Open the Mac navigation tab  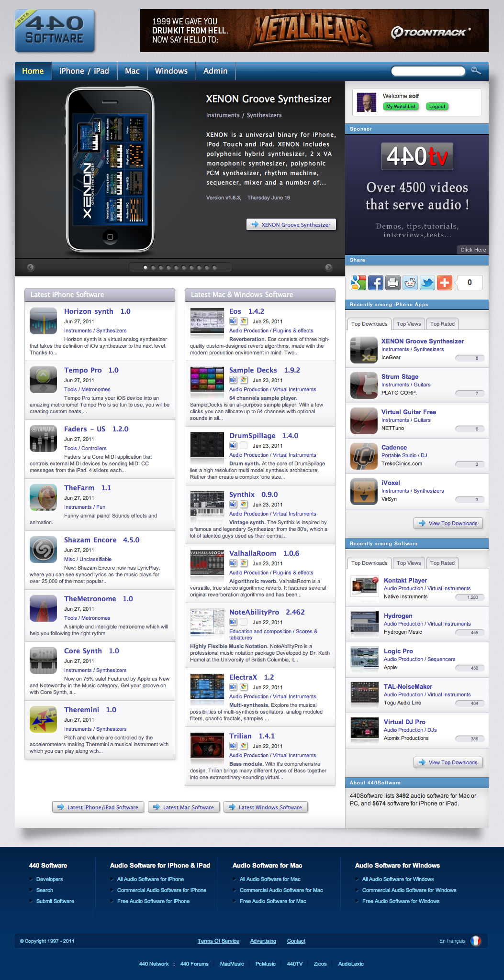point(132,71)
